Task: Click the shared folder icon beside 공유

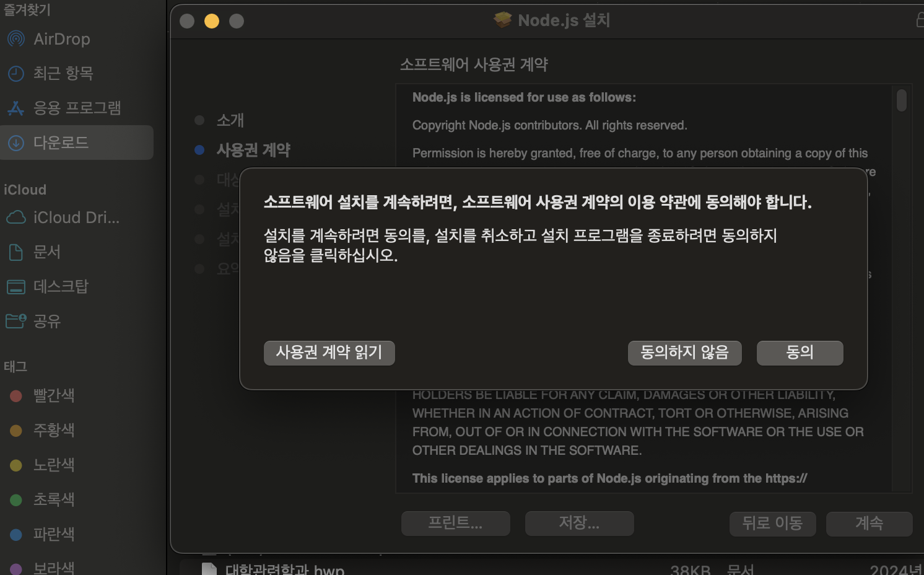Action: (x=15, y=321)
